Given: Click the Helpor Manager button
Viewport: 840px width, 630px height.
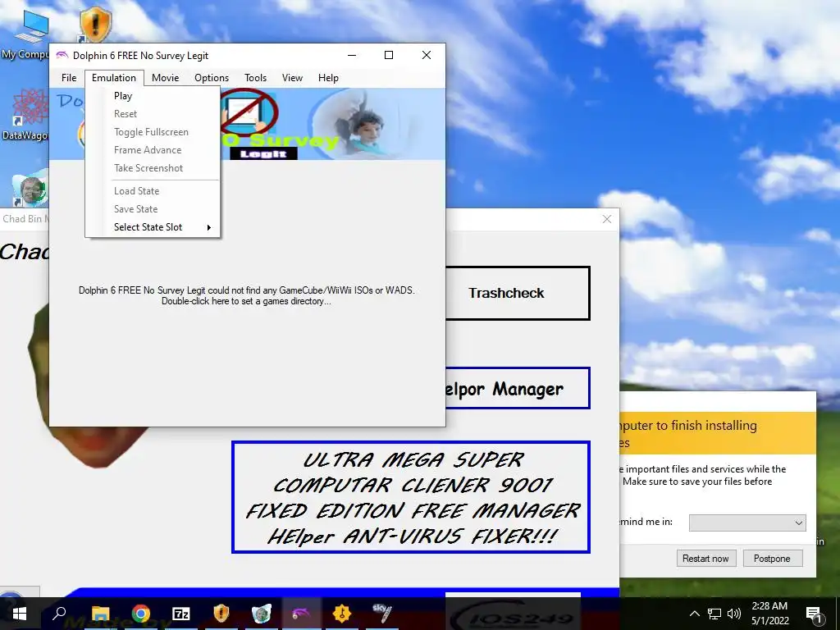Looking at the screenshot, I should (x=518, y=388).
